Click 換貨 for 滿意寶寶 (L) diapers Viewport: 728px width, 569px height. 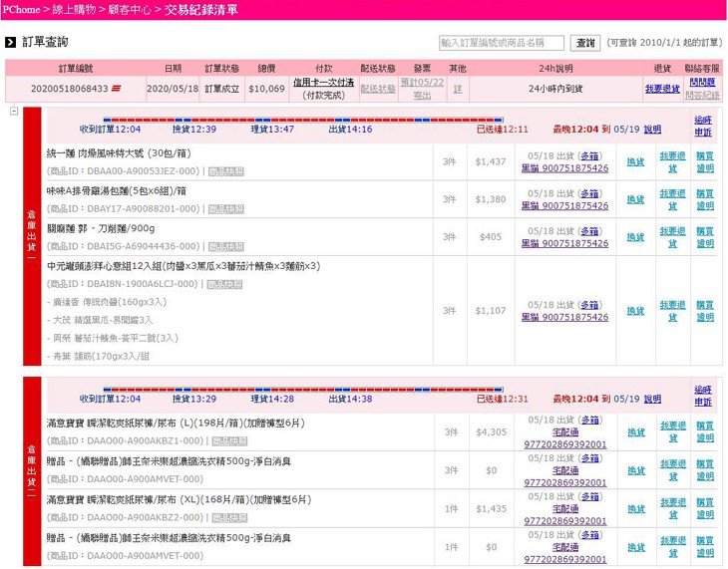[x=636, y=432]
